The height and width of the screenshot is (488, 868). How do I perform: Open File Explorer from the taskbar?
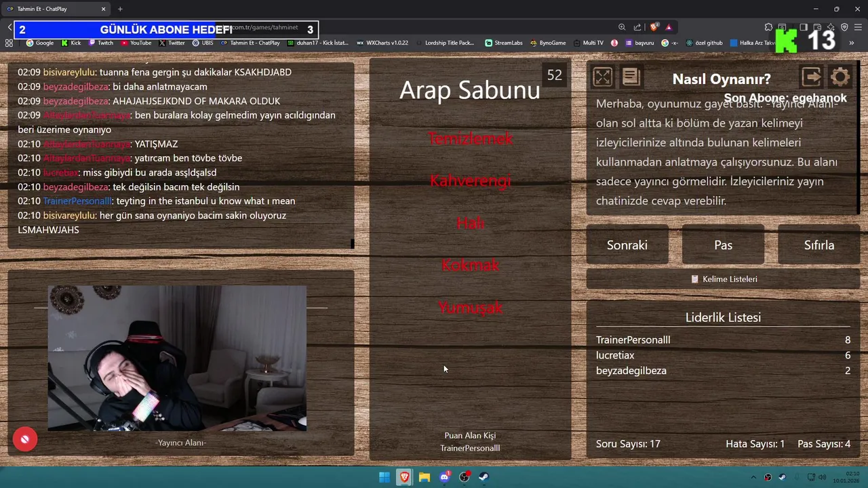point(425,477)
